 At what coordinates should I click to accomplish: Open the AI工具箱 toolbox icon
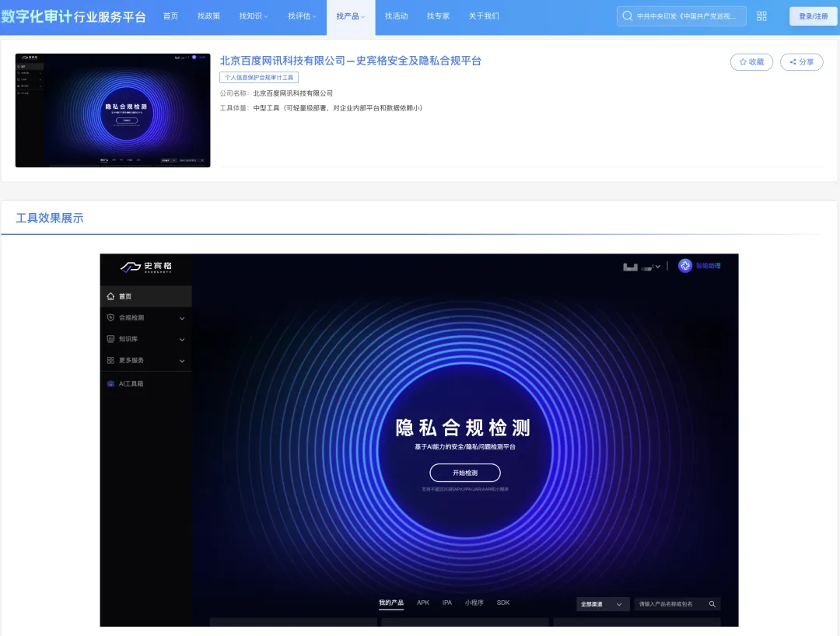[110, 383]
